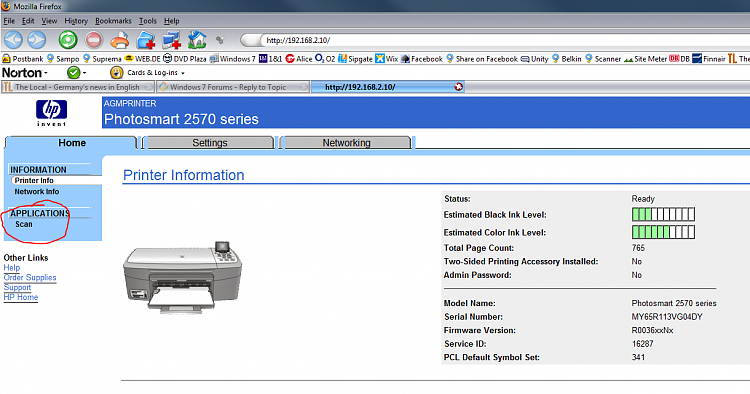Select firmware version R0036xxNx text

(652, 330)
